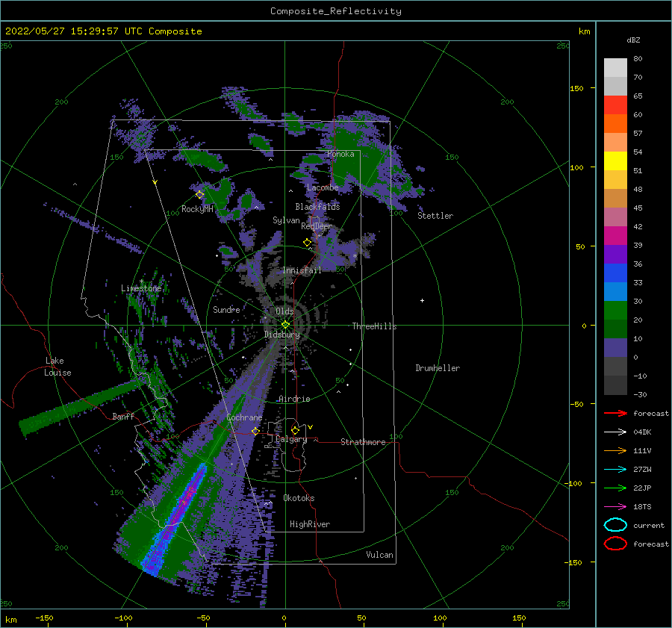The width and height of the screenshot is (672, 628).
Task: Click the yellow diamond marker near Cochrane
Action: pyautogui.click(x=255, y=431)
